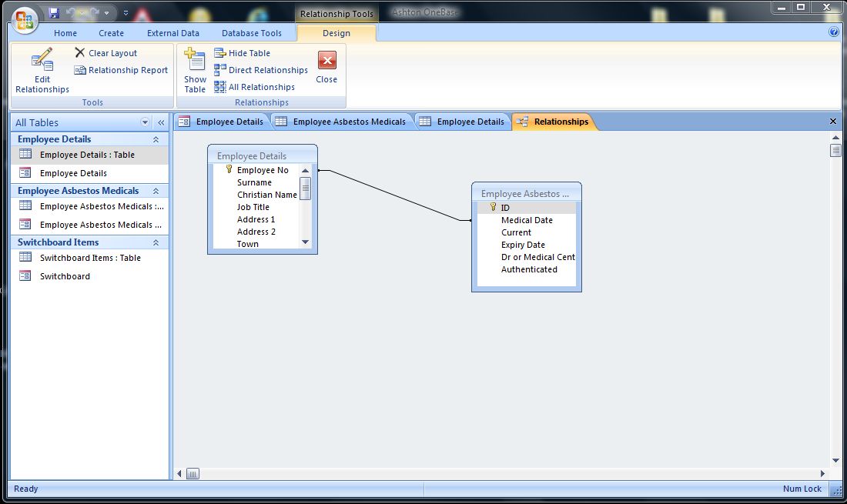
Task: Choose Hide Table in the ribbon
Action: click(x=242, y=53)
